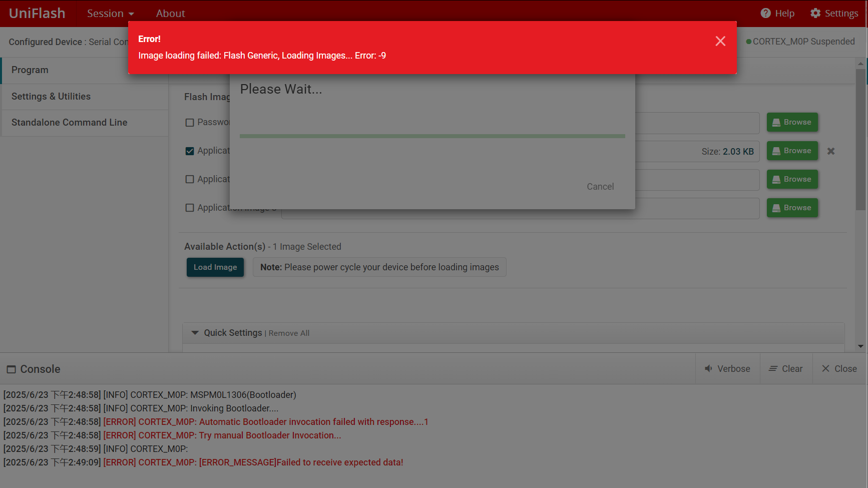Click the green progress bar
Viewport: 868px width, 488px height.
pos(432,136)
